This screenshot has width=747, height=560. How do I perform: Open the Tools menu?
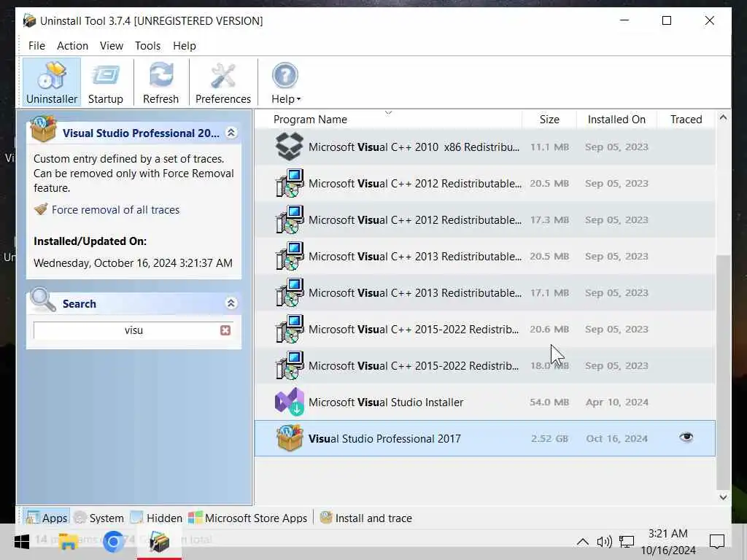147,46
